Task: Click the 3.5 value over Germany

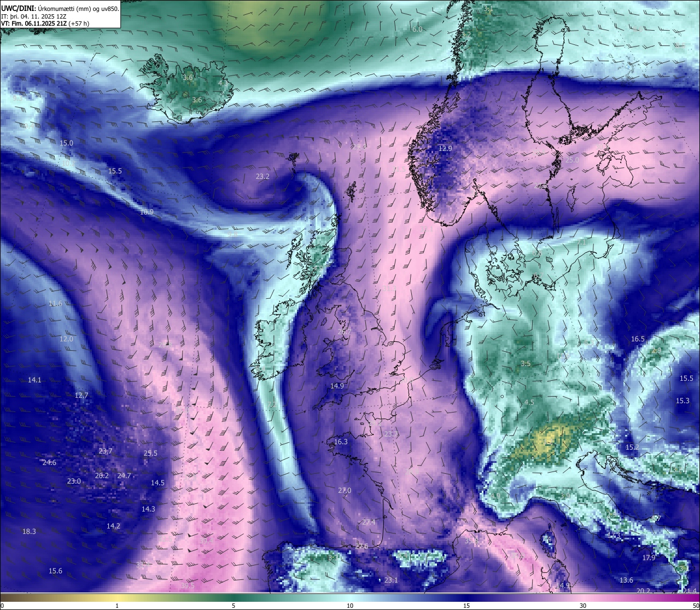Action: [526, 363]
